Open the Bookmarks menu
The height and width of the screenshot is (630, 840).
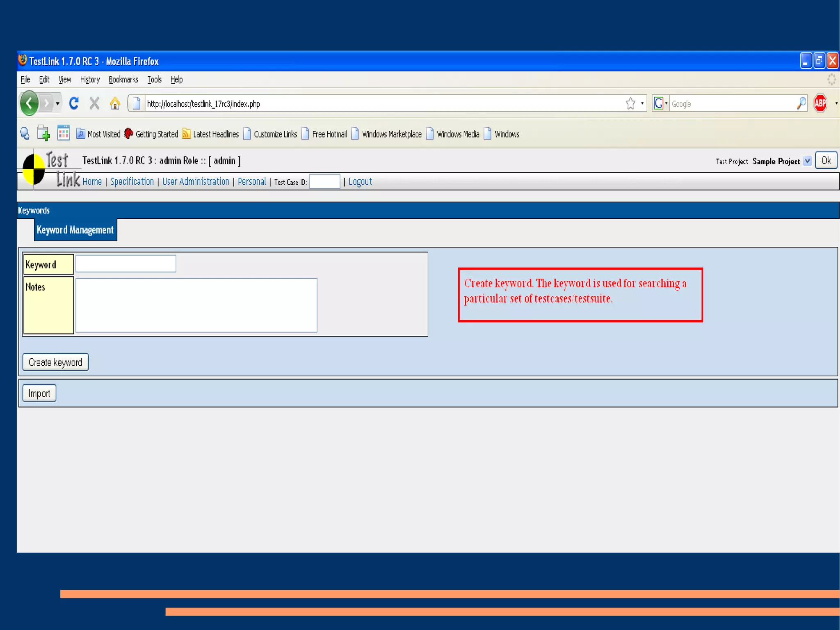click(123, 80)
